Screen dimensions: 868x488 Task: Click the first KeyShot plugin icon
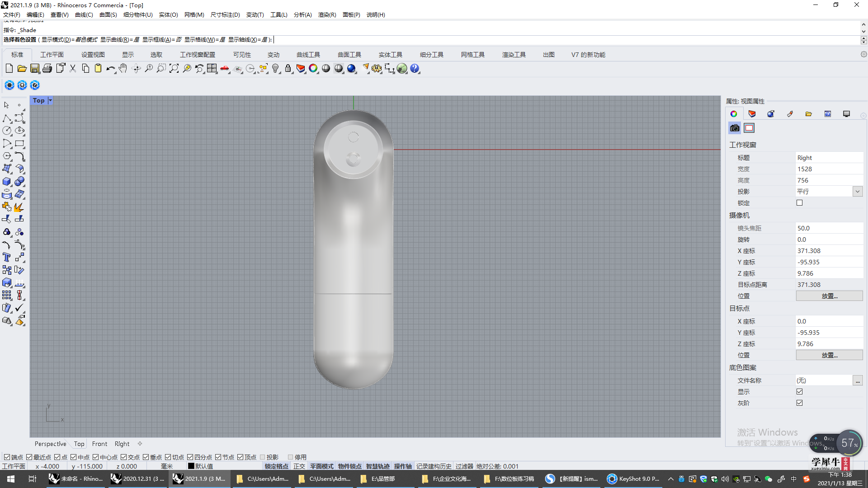9,85
